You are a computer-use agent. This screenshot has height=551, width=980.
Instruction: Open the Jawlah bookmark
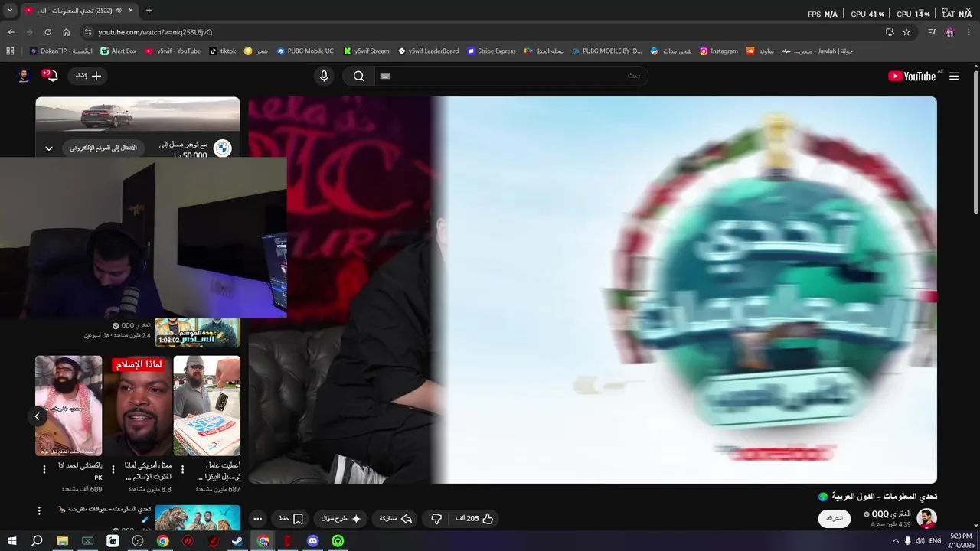coord(817,51)
